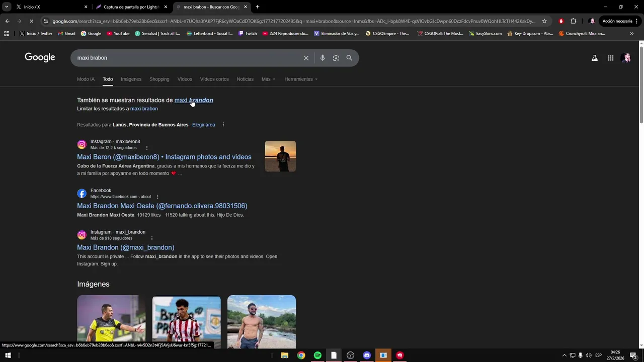
Task: Close the maxi brabon search tab
Action: tap(246, 7)
